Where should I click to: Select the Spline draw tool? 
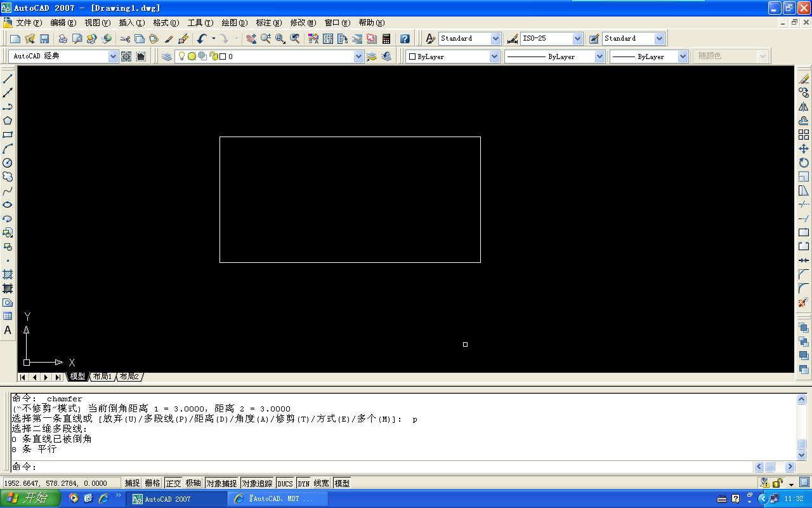click(8, 190)
